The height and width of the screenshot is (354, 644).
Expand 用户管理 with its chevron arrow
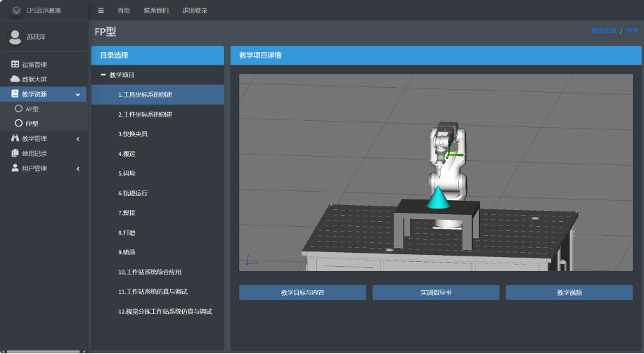(x=78, y=169)
